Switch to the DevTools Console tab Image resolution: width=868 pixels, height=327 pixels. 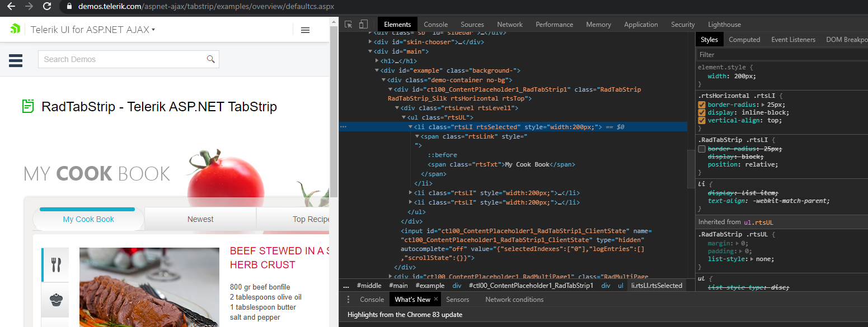point(435,25)
